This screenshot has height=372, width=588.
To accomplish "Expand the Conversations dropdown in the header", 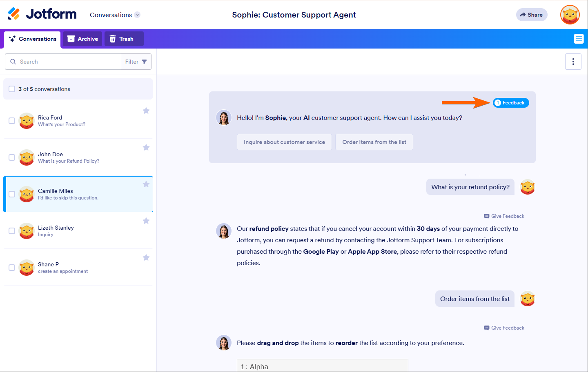I will [x=115, y=15].
